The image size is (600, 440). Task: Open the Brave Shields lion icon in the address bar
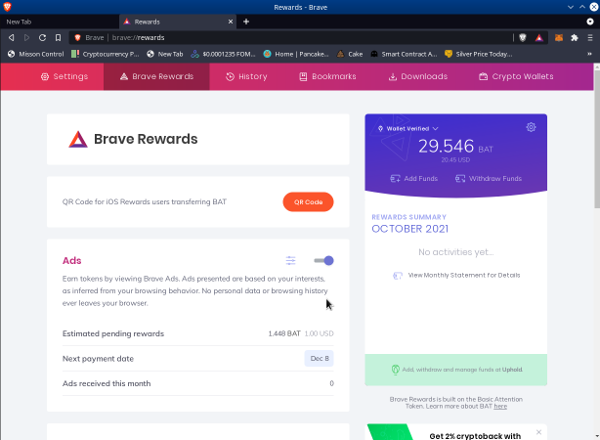click(523, 37)
